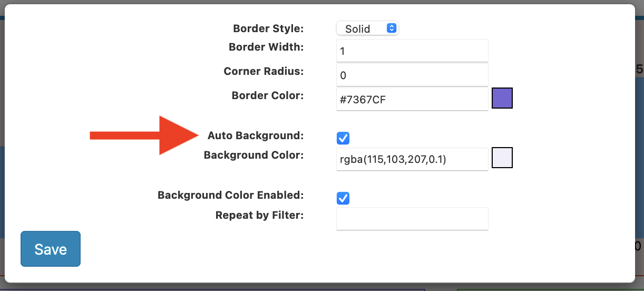This screenshot has width=644, height=291.
Task: Click the Background Color rgba text field
Action: point(412,159)
